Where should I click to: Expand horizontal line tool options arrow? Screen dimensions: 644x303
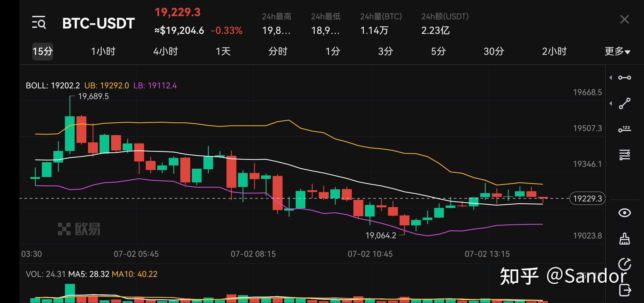click(611, 78)
